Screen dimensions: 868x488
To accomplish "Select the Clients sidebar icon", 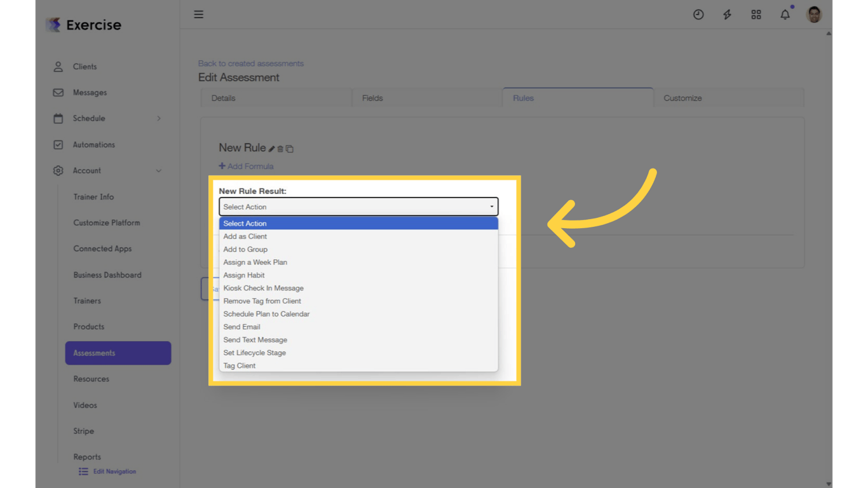I will click(57, 66).
